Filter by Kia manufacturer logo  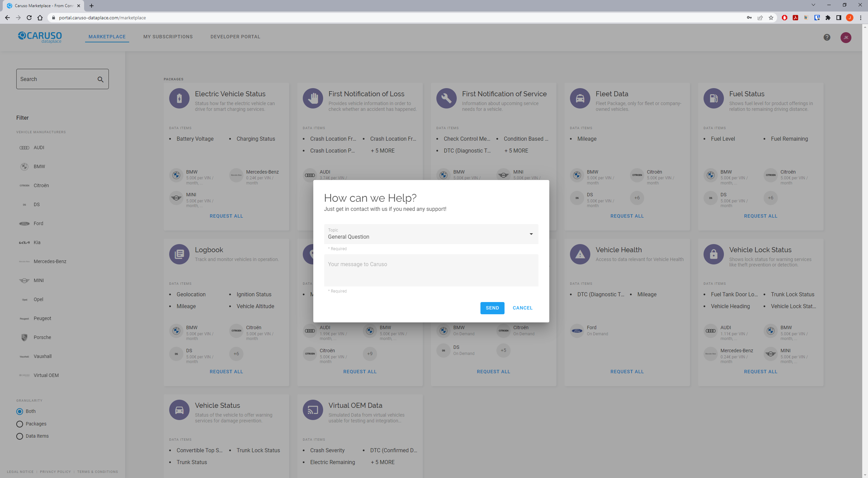[24, 243]
